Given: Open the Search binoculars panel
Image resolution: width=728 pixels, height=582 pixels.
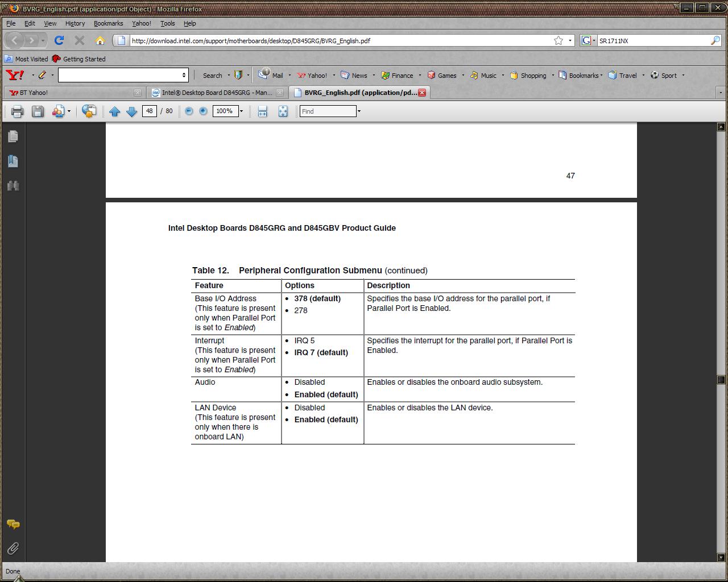Looking at the screenshot, I should [x=13, y=186].
